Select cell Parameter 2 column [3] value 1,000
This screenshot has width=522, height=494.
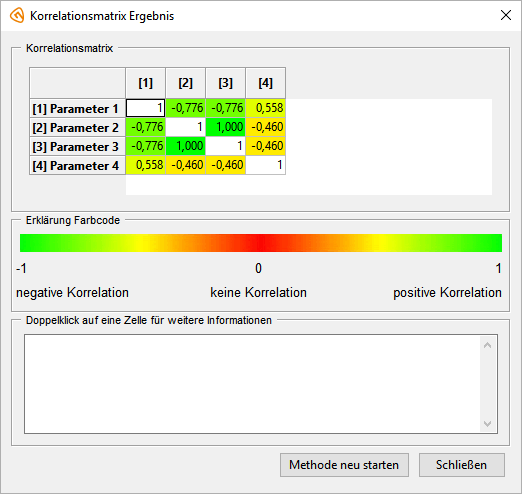click(226, 127)
